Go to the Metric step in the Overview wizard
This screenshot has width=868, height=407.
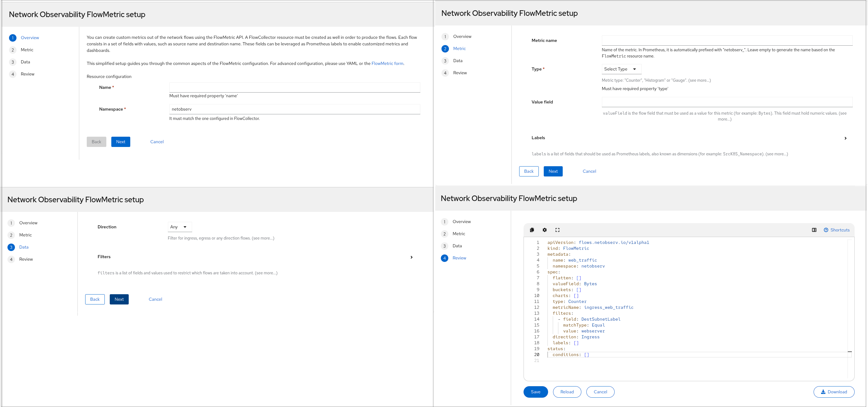(x=27, y=50)
